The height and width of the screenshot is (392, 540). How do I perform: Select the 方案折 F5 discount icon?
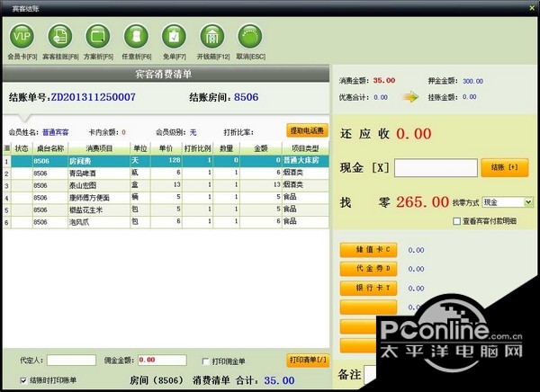pos(98,37)
